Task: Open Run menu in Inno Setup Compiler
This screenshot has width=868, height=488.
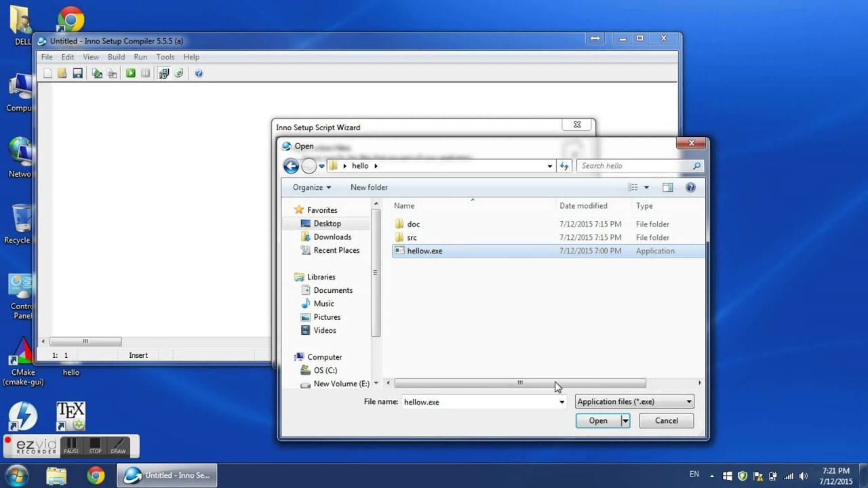Action: coord(140,57)
